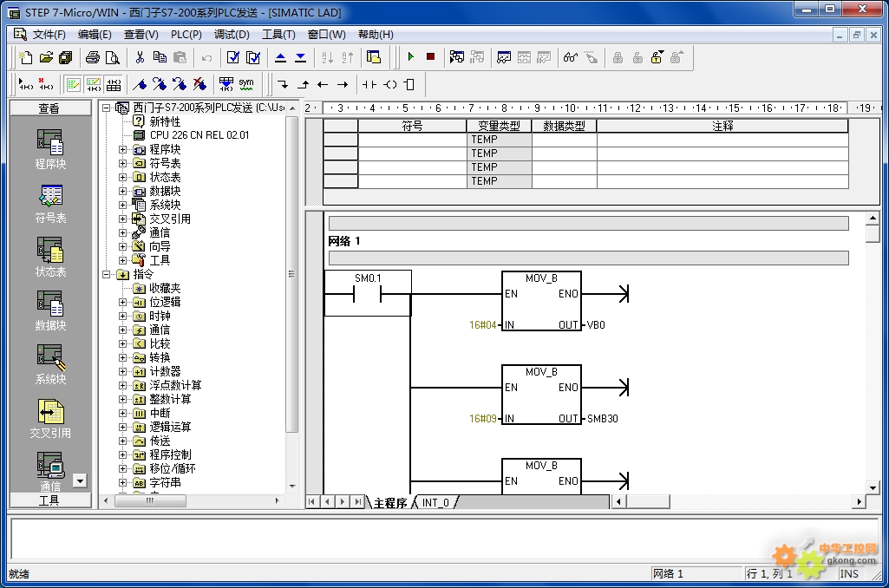Expand the 数据块 tree node
This screenshot has width=889, height=588.
pos(122,191)
